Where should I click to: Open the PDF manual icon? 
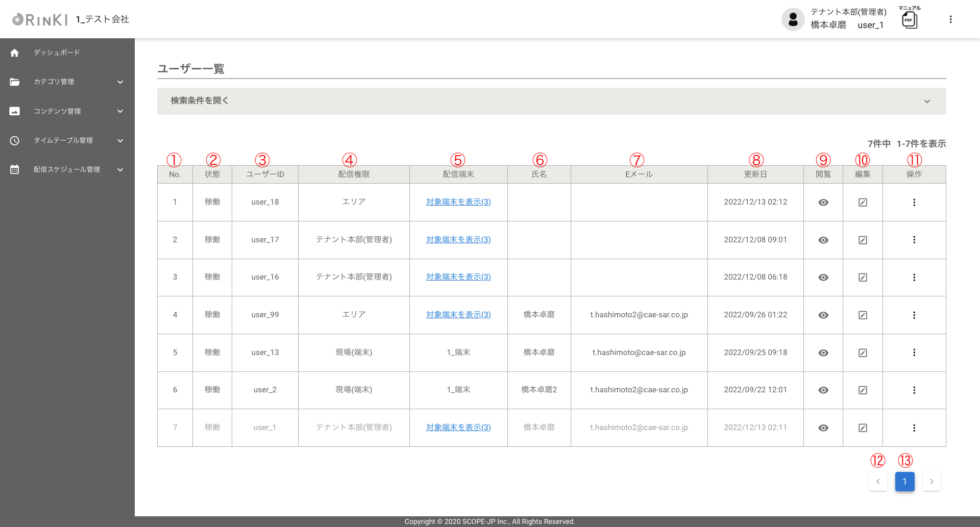[909, 20]
